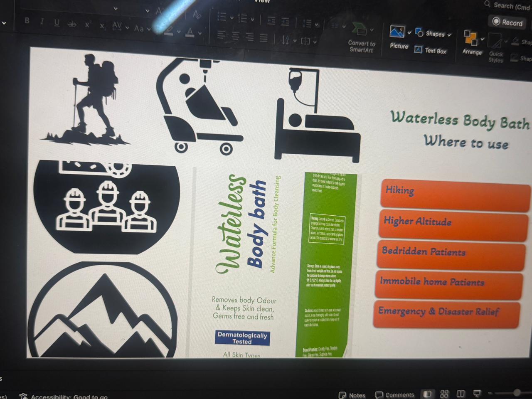This screenshot has height=399, width=532.
Task: Open the line spacing dropdown
Action: coord(316,24)
